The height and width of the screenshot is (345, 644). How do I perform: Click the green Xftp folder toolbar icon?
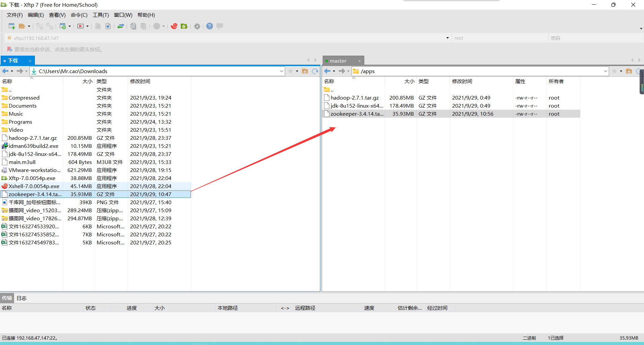(184, 26)
